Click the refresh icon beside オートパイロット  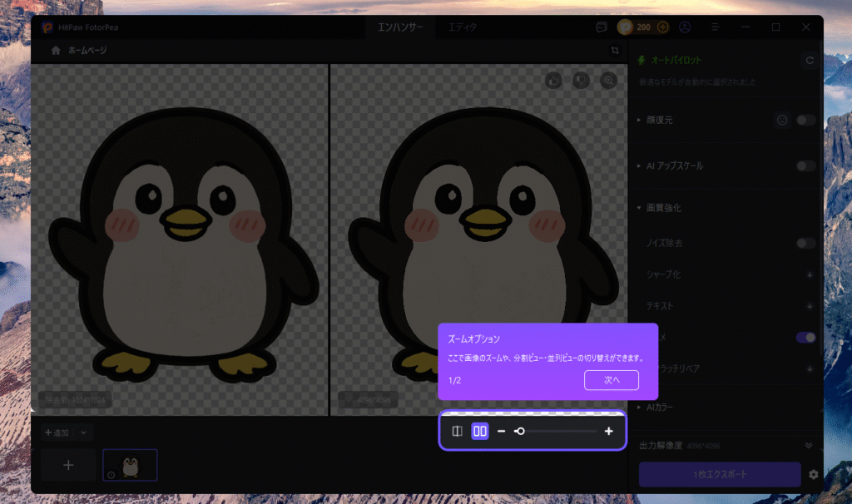(x=809, y=61)
